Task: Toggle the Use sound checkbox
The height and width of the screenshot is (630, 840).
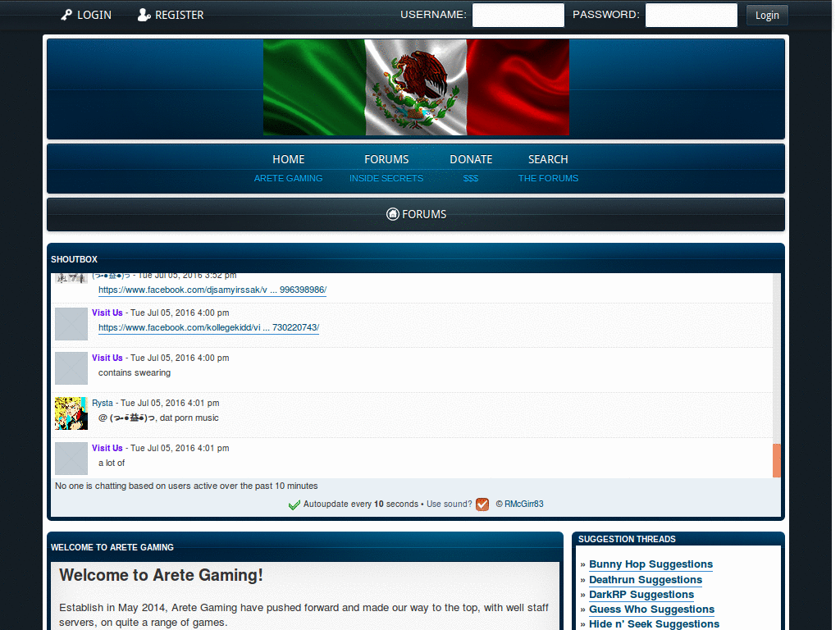Action: 482,504
